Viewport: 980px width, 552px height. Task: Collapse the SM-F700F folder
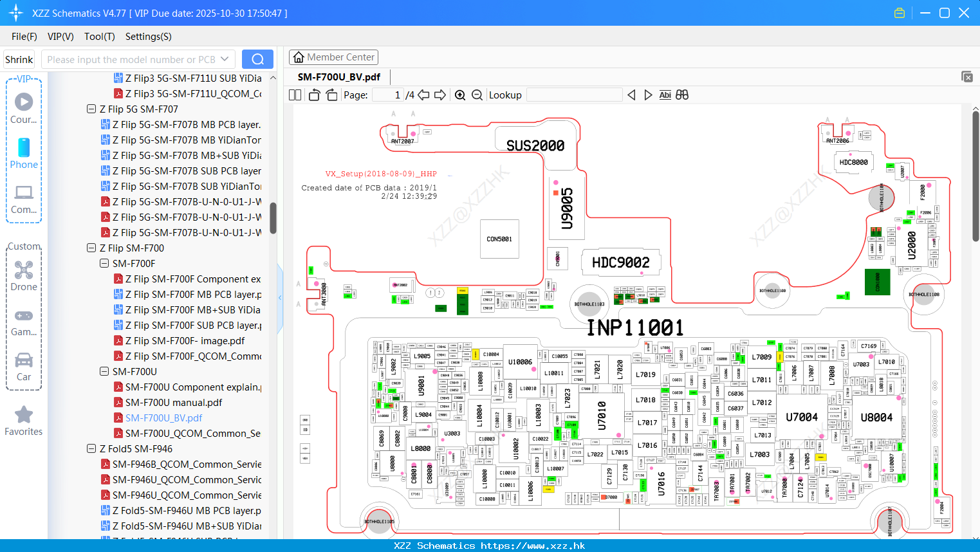(104, 263)
